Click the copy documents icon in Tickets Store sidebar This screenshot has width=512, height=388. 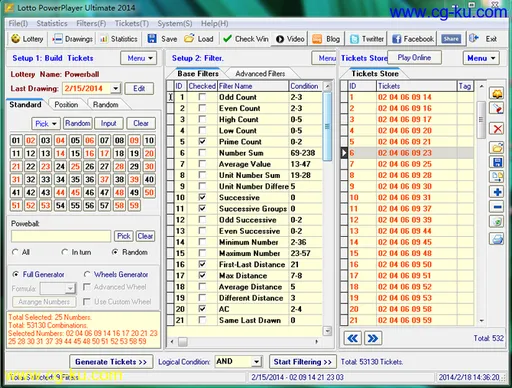(x=497, y=177)
